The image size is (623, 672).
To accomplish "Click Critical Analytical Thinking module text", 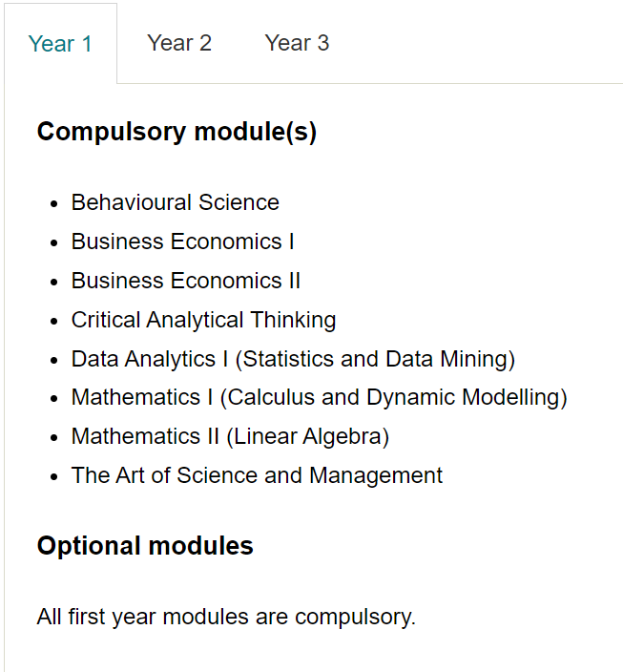I will (x=203, y=320).
